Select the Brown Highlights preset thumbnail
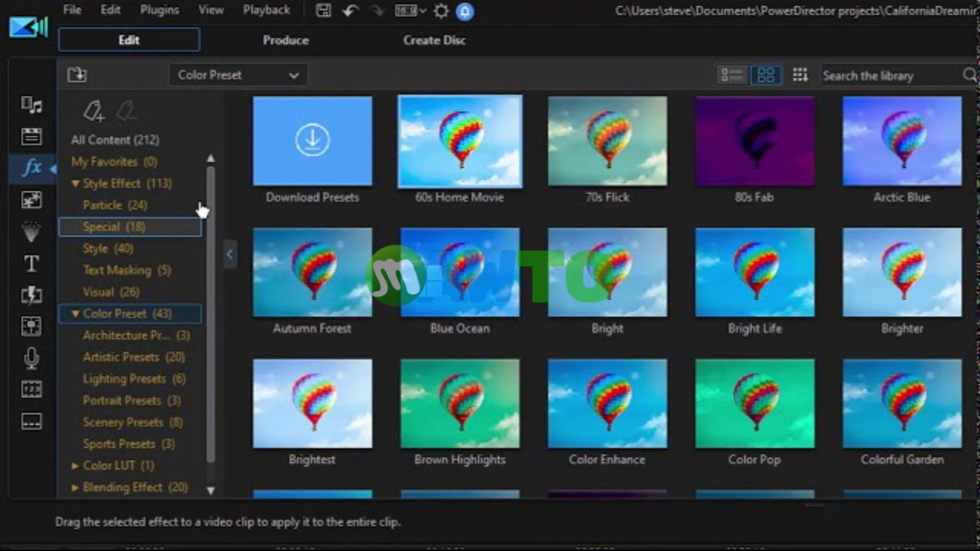This screenshot has width=980, height=551. (x=460, y=403)
